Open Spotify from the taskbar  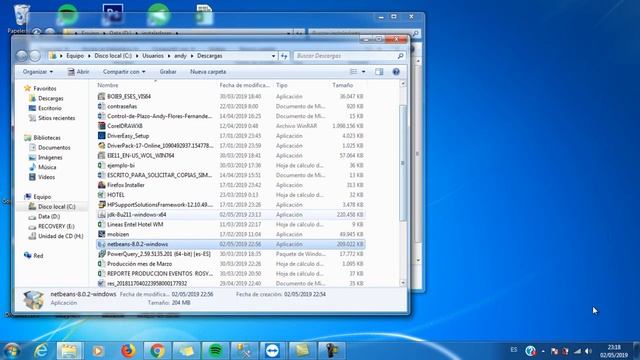(216, 351)
